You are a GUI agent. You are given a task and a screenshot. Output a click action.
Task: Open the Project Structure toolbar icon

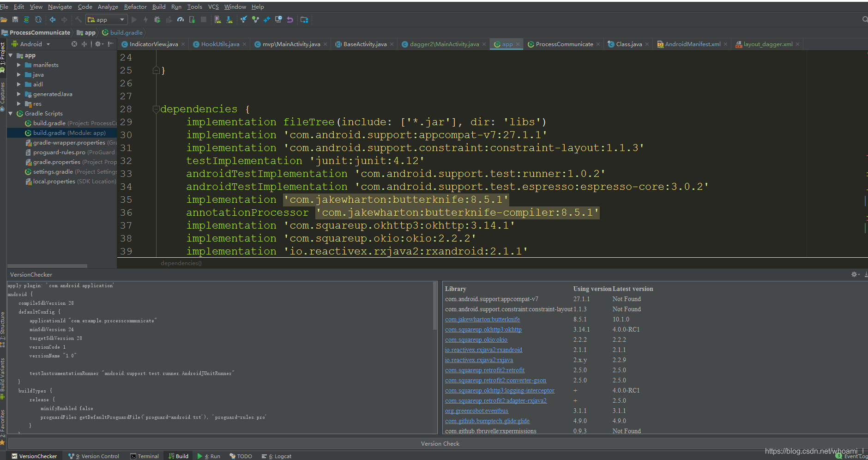coord(304,19)
